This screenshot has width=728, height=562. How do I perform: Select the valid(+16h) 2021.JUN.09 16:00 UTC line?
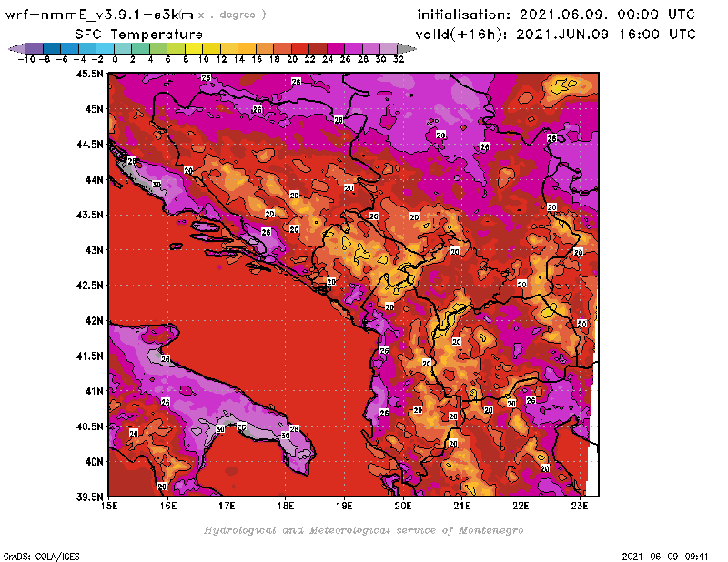[555, 34]
